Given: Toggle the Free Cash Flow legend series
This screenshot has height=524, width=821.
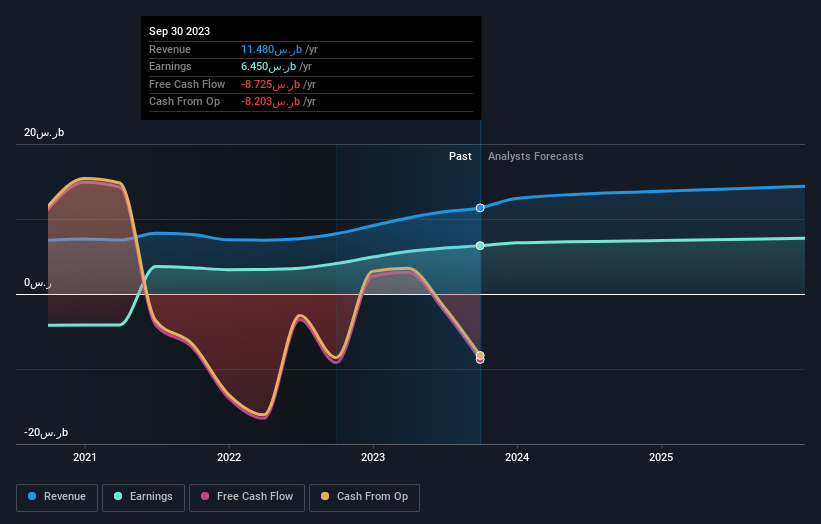Looking at the screenshot, I should point(247,497).
